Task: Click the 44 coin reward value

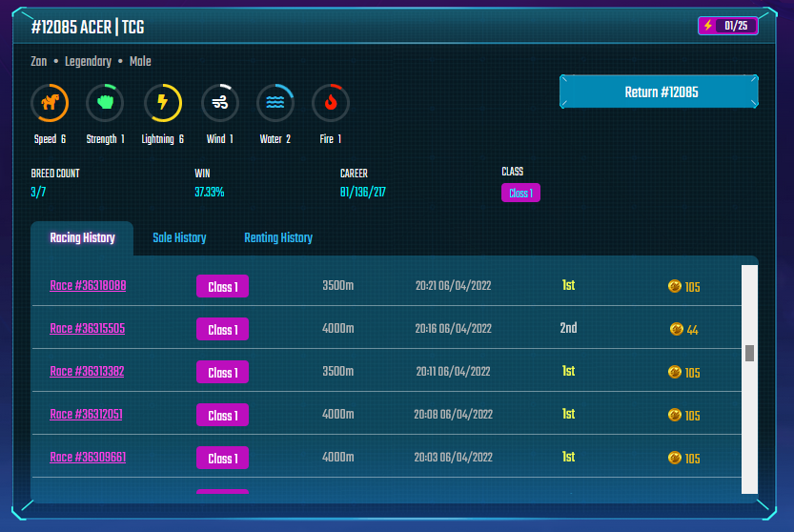Action: (692, 330)
